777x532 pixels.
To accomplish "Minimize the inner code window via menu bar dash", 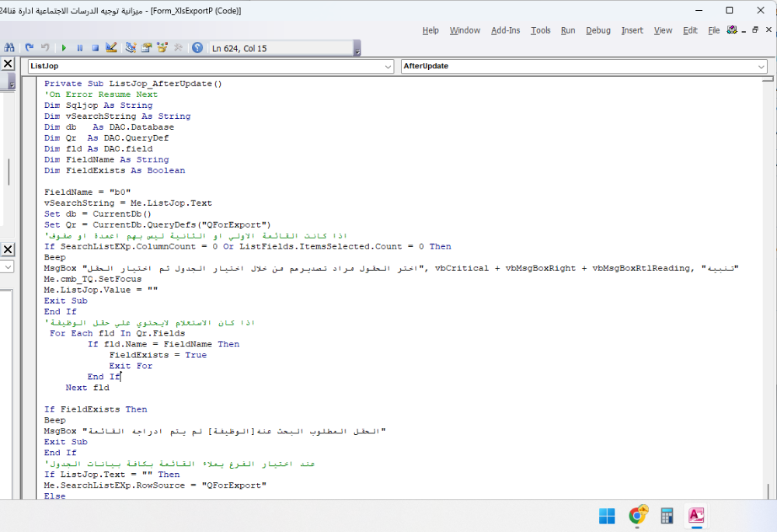I will [744, 31].
